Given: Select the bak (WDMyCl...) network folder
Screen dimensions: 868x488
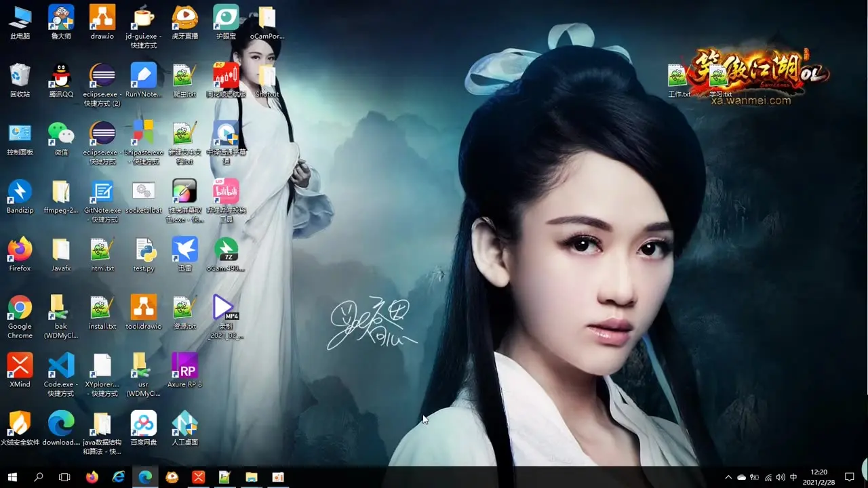Looking at the screenshot, I should (61, 317).
